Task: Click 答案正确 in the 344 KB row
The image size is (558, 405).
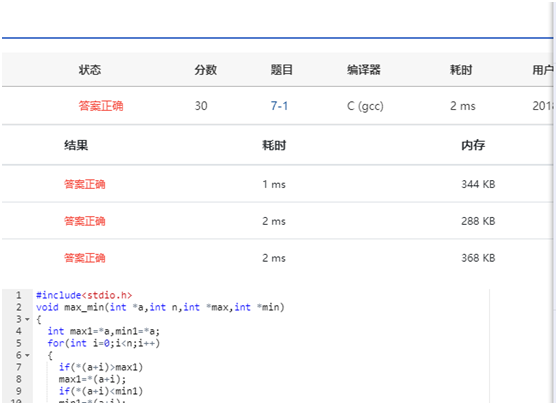Action: [x=84, y=184]
